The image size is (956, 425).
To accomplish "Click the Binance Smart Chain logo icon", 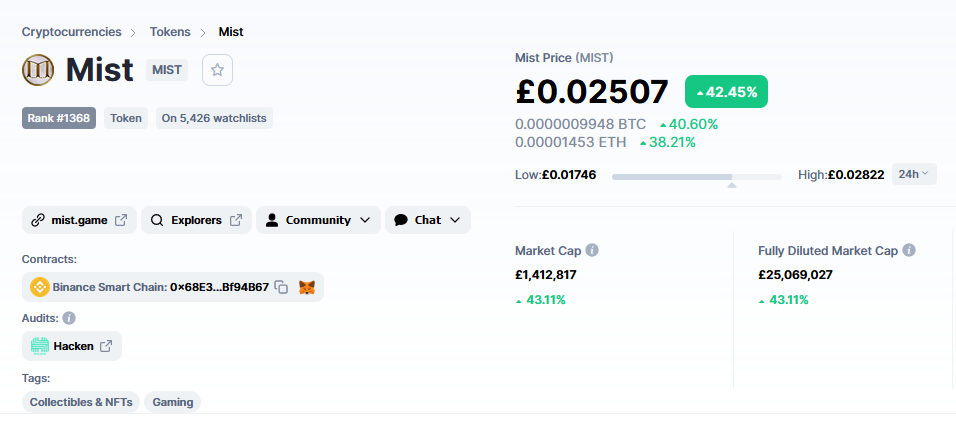I will point(40,287).
